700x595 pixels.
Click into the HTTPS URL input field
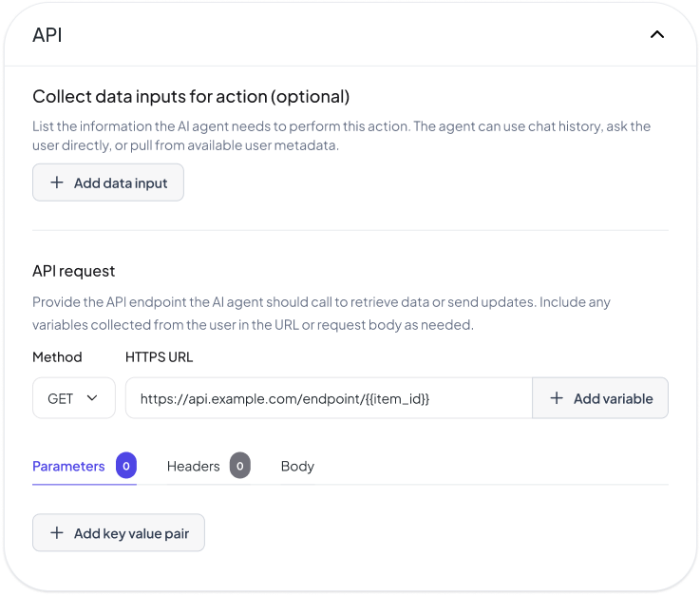[329, 398]
